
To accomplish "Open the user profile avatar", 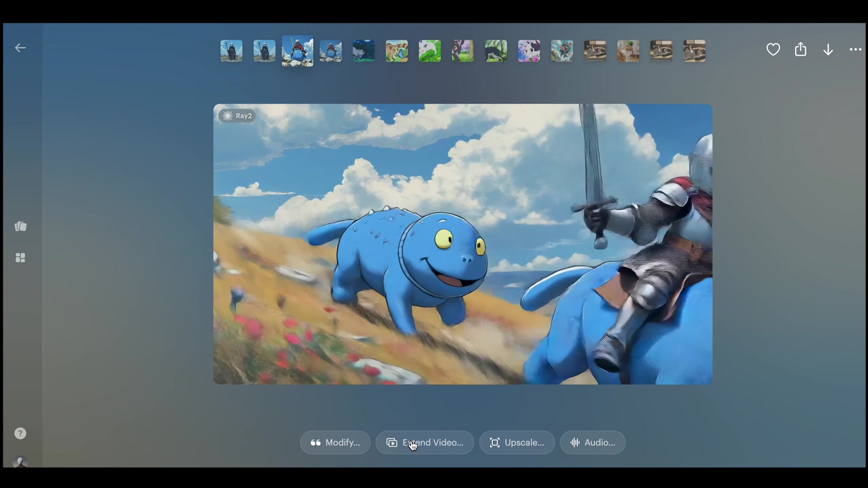I will 20,462.
